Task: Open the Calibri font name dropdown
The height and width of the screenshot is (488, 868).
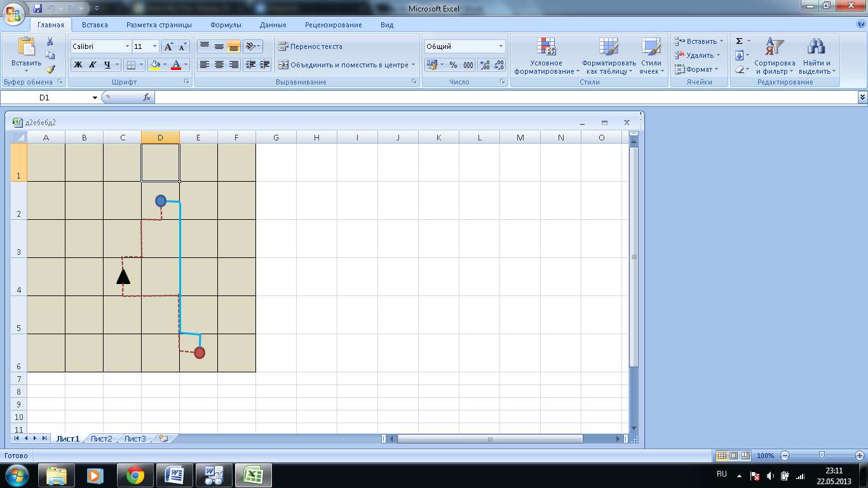Action: pyautogui.click(x=100, y=46)
